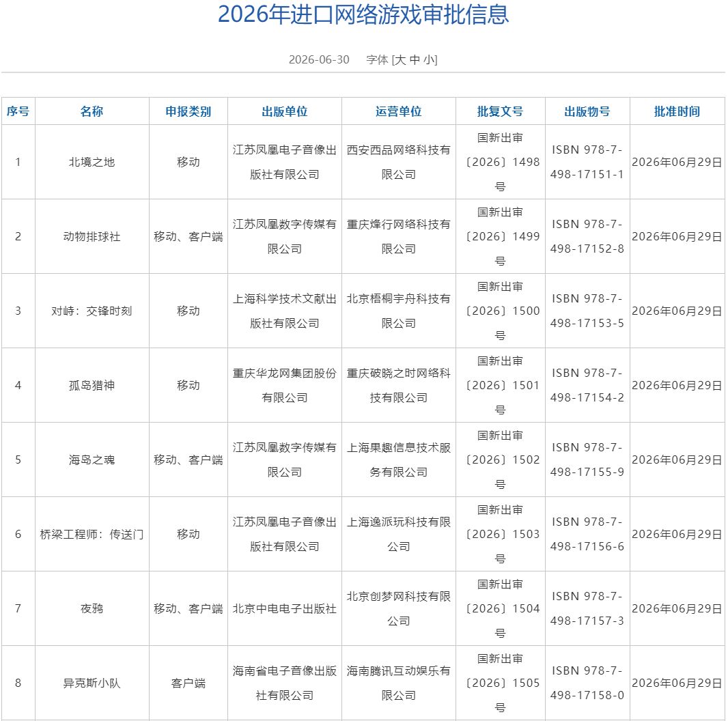Click operator 海南腾讯互动娱乐有限公司
The width and height of the screenshot is (728, 721).
click(x=399, y=683)
